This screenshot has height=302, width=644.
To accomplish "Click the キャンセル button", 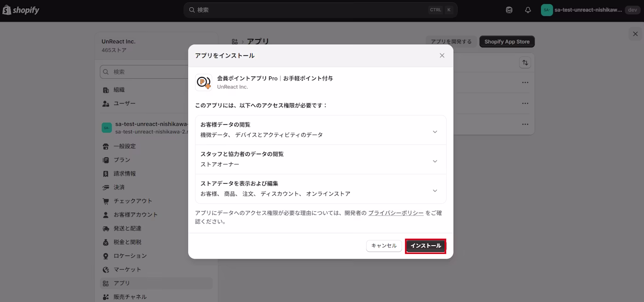I will pos(384,246).
